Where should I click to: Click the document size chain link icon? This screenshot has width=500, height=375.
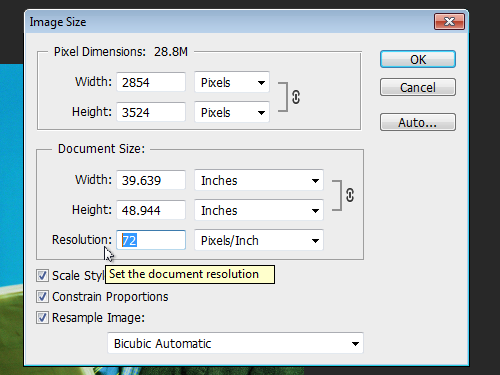tap(350, 195)
